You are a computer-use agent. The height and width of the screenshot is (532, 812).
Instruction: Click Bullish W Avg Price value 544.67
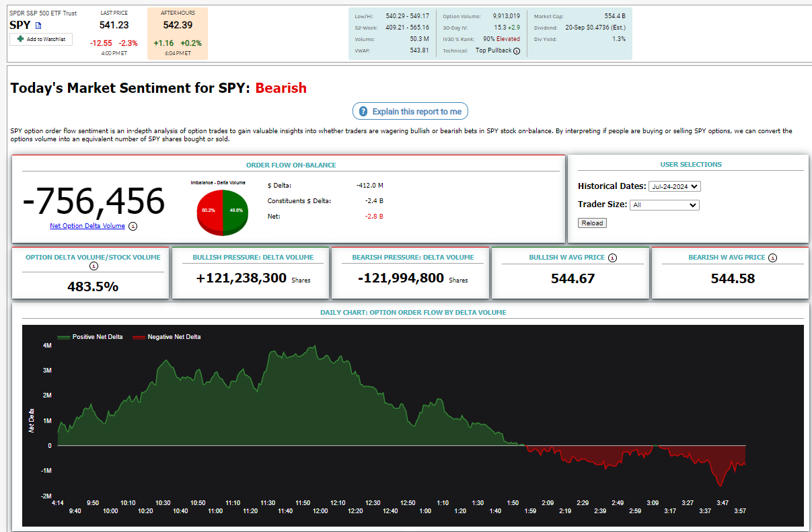573,278
